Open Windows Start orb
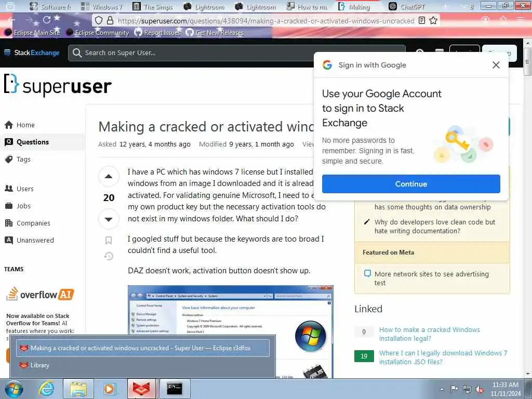The width and height of the screenshot is (532, 399). point(14,389)
